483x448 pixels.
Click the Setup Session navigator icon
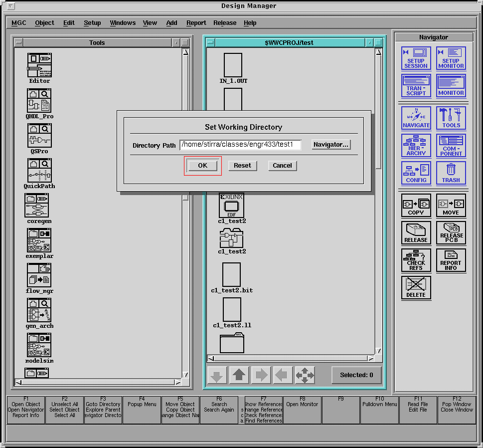(416, 58)
